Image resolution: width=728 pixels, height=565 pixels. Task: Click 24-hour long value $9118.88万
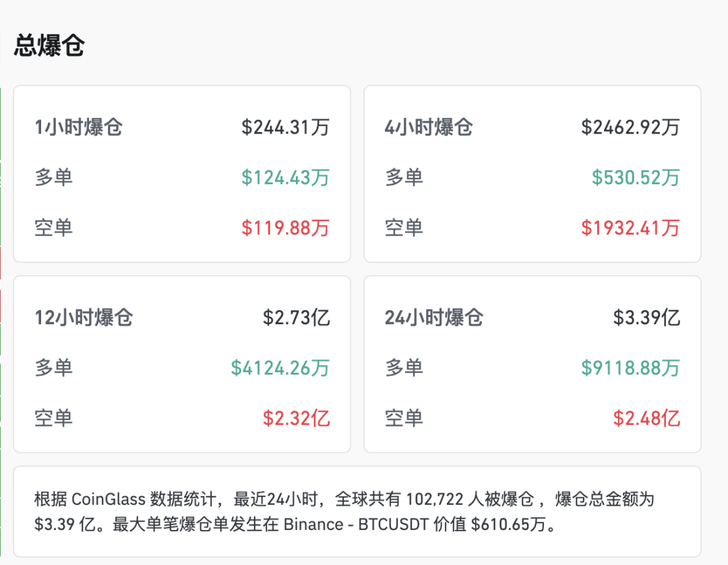pos(630,367)
